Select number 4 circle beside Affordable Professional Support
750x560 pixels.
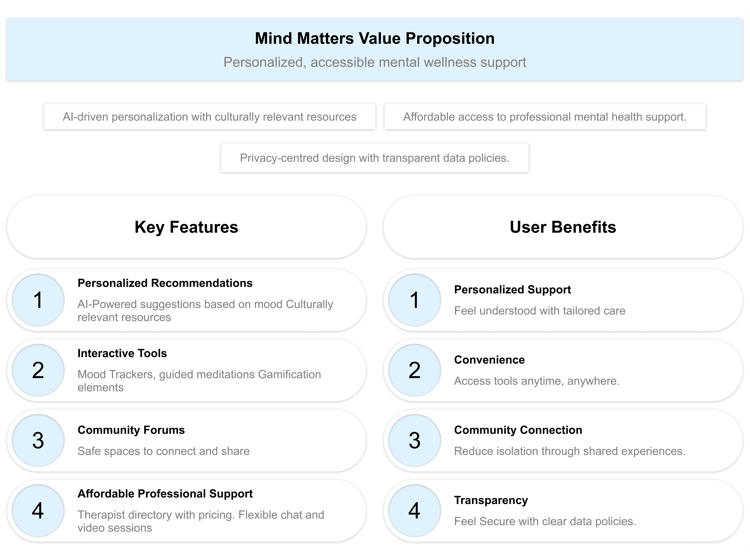(x=38, y=511)
